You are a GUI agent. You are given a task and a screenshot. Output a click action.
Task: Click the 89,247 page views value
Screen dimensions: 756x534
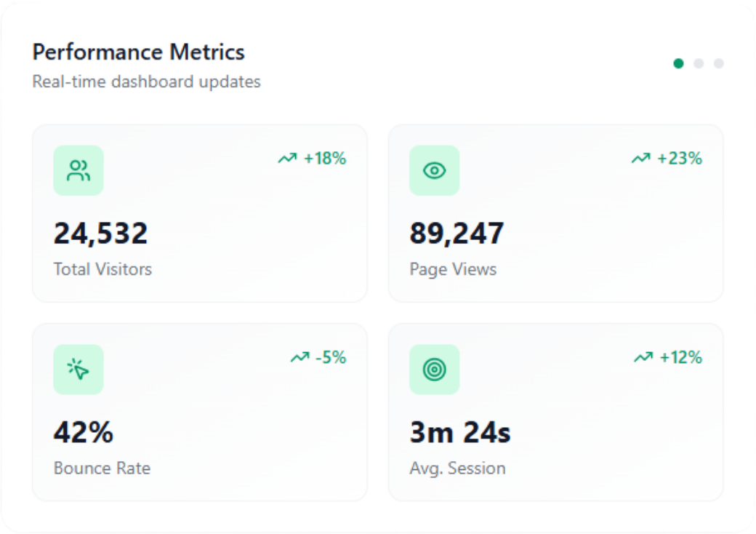457,232
